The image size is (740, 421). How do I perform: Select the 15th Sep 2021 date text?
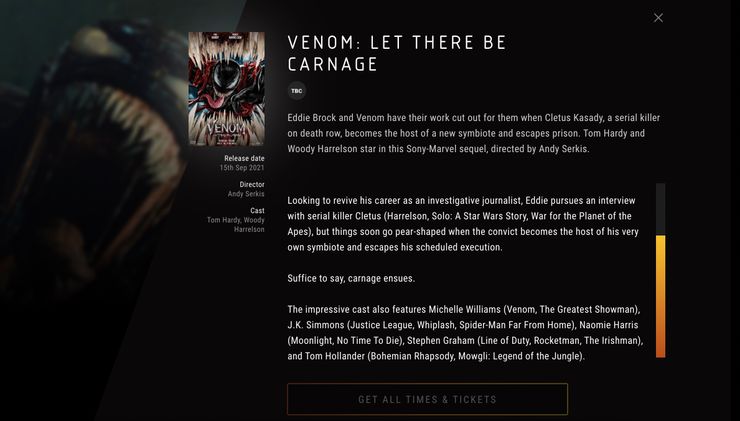pyautogui.click(x=242, y=168)
